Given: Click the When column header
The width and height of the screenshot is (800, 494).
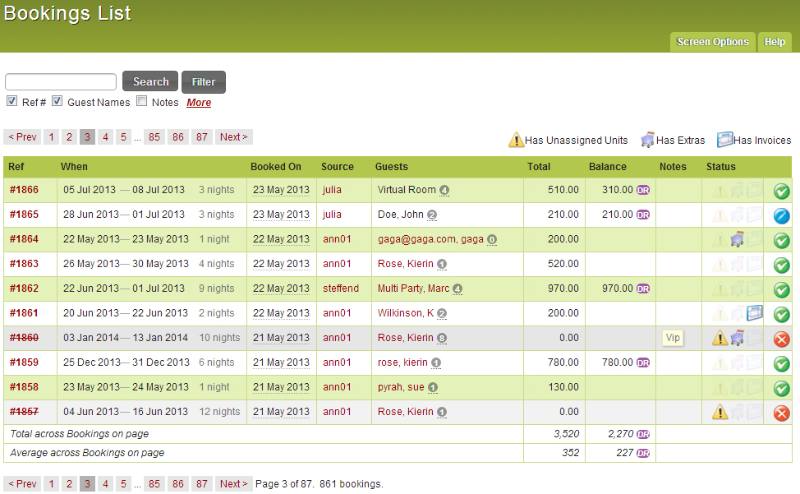Looking at the screenshot, I should tap(74, 167).
